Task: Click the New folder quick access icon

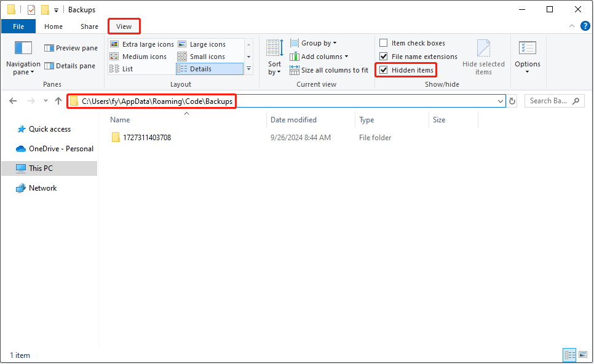Action: point(45,10)
